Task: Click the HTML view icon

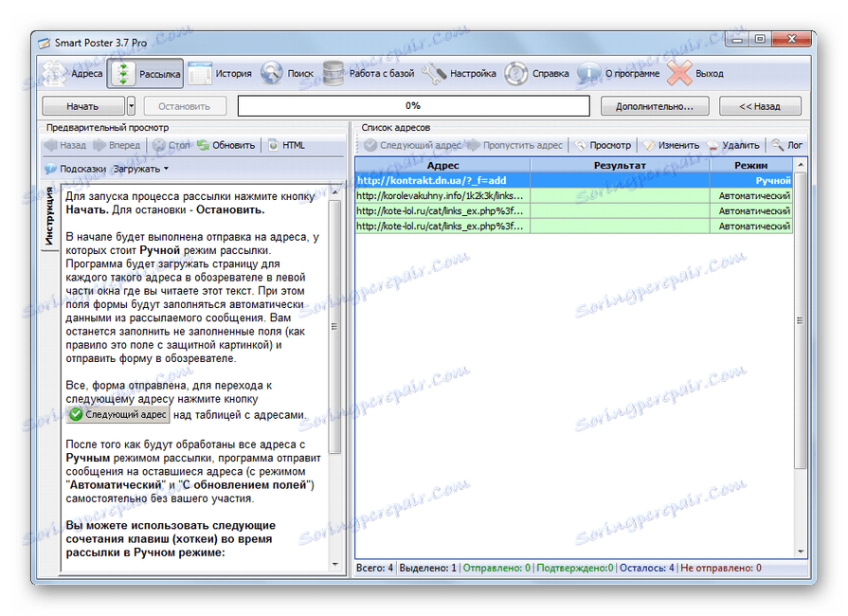Action: point(274,145)
